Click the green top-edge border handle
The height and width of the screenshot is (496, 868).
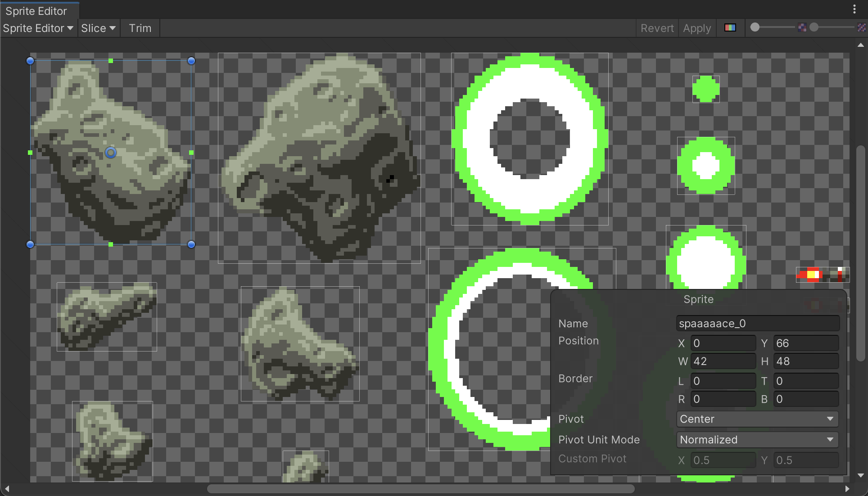click(x=111, y=60)
